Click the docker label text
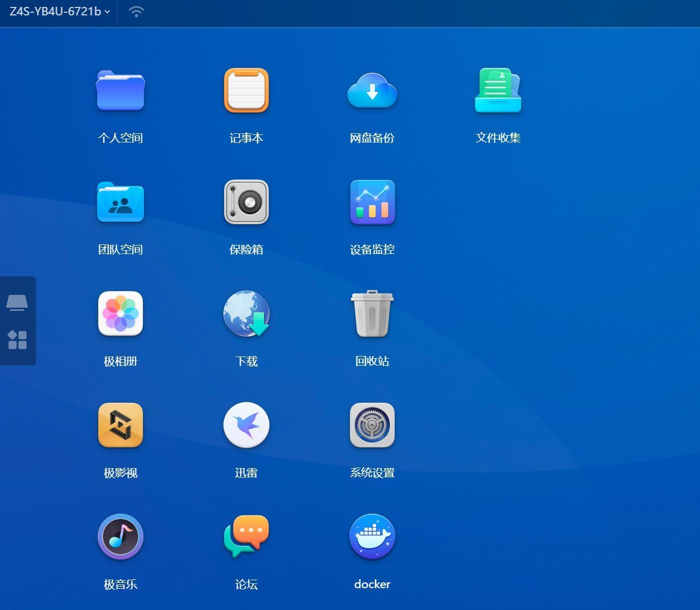 (372, 584)
